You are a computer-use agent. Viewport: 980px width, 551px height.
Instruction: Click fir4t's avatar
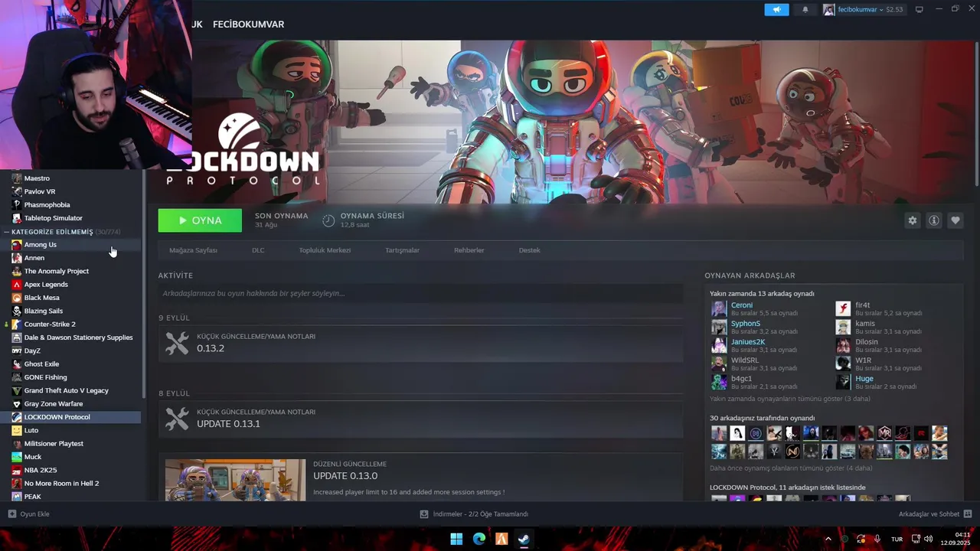point(843,308)
